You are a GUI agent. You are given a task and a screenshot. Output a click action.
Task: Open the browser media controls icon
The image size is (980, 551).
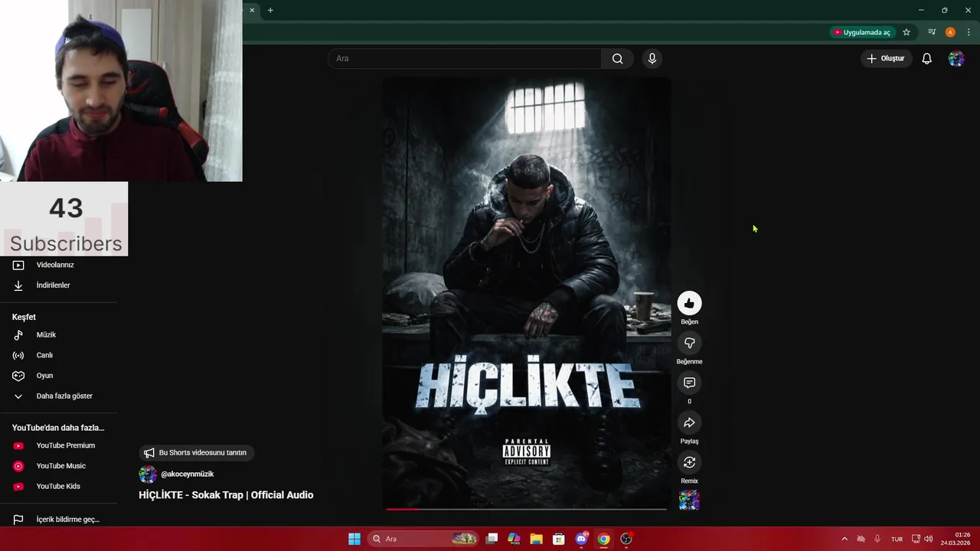[932, 32]
